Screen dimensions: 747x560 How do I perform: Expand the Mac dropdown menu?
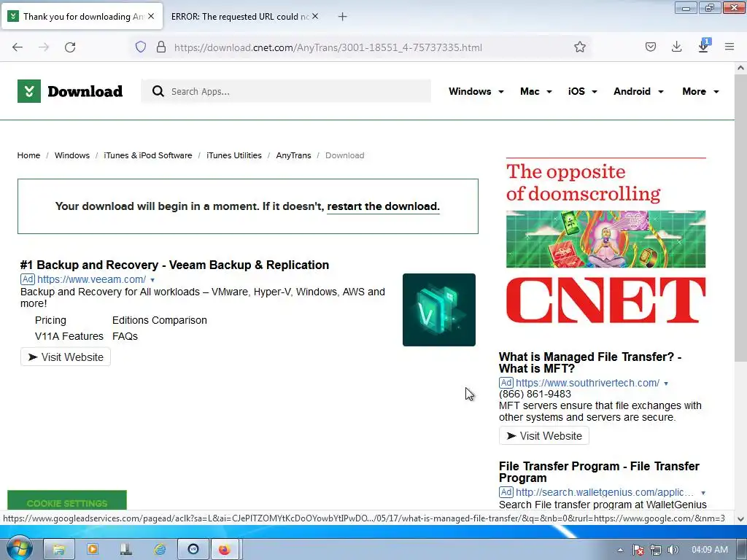point(536,91)
